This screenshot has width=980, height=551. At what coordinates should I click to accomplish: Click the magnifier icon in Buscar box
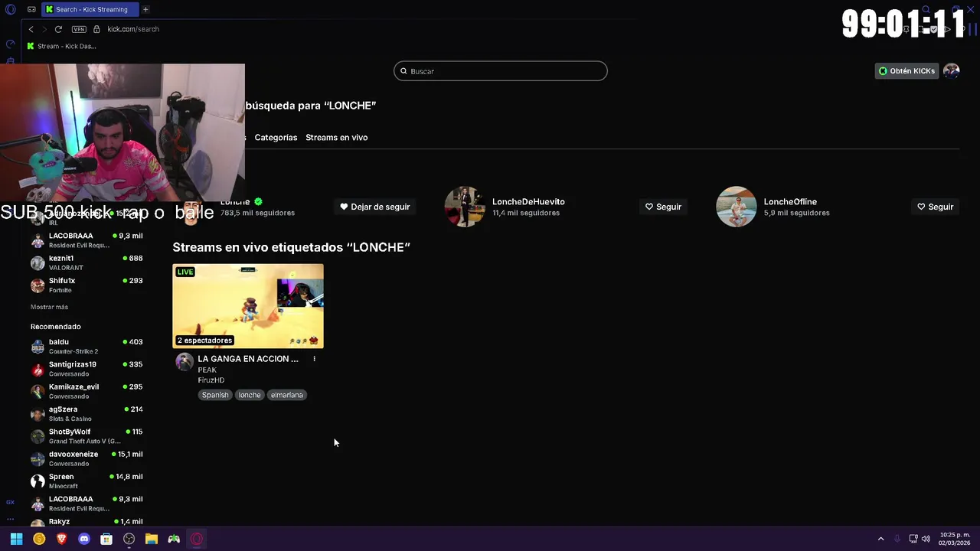(x=403, y=71)
